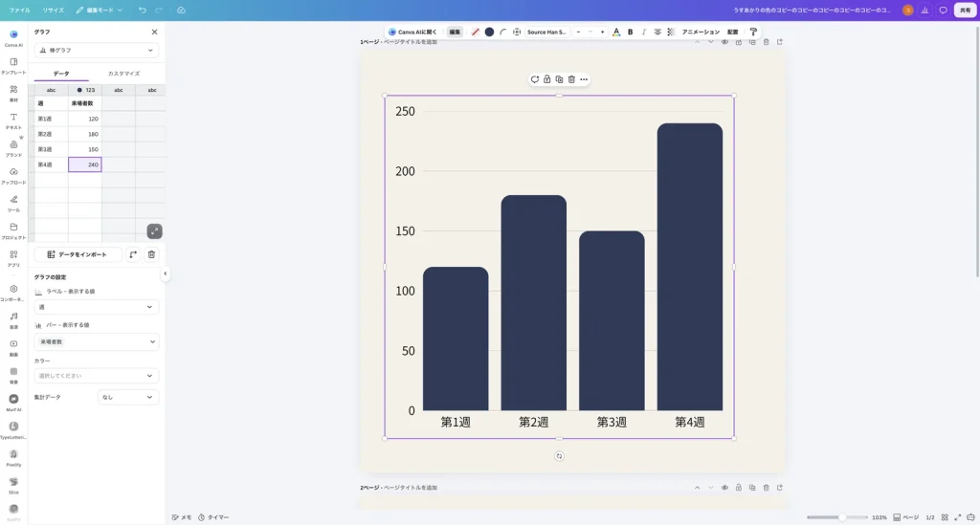Collapse the side panel with the arrow handle

click(165, 273)
